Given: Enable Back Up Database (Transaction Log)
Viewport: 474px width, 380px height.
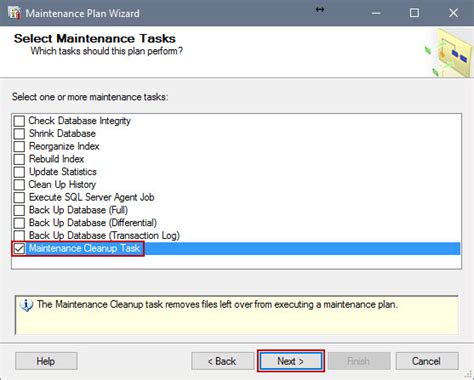Looking at the screenshot, I should coord(19,235).
